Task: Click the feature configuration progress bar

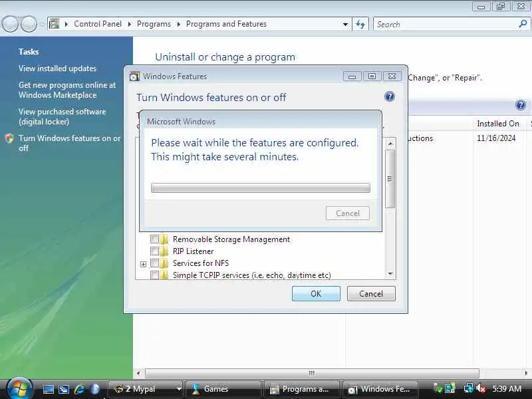Action: click(x=261, y=188)
